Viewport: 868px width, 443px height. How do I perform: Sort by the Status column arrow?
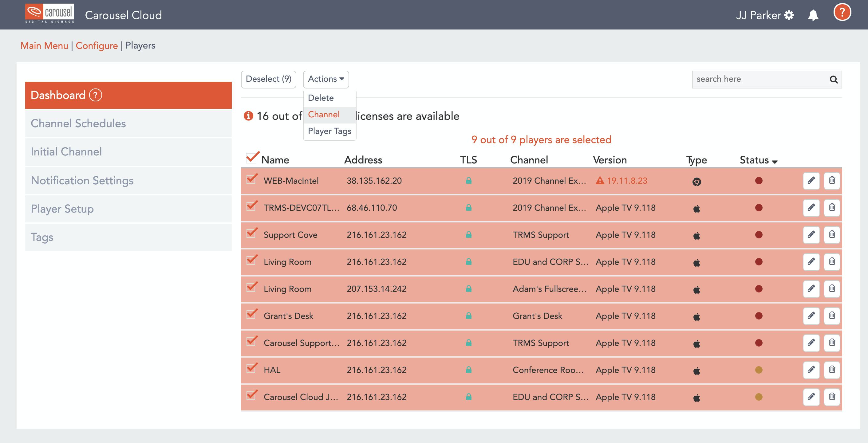point(775,162)
